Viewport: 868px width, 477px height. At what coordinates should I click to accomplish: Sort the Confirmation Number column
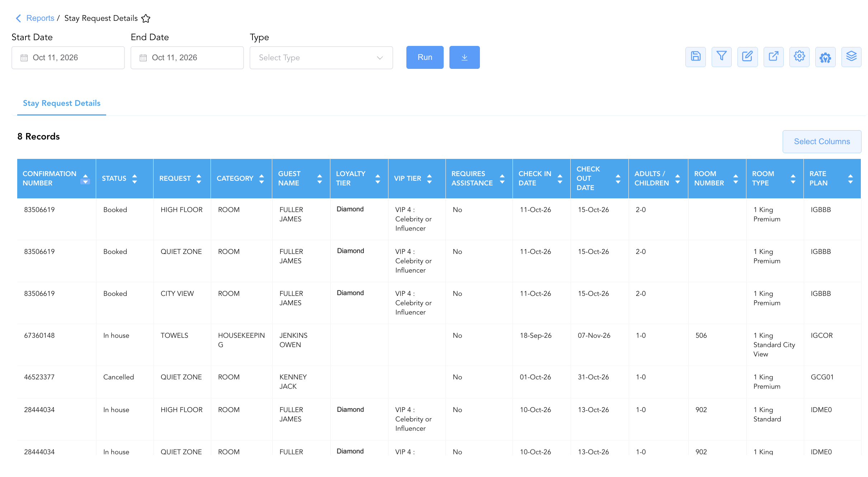[x=85, y=179]
